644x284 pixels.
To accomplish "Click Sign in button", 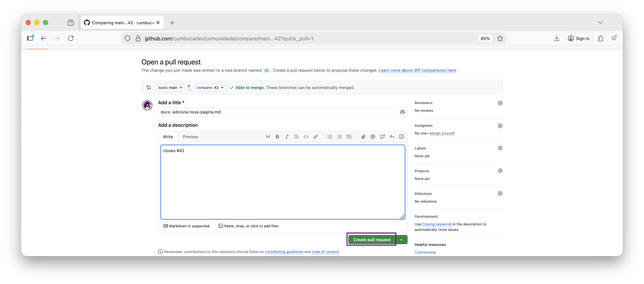I will (x=579, y=38).
